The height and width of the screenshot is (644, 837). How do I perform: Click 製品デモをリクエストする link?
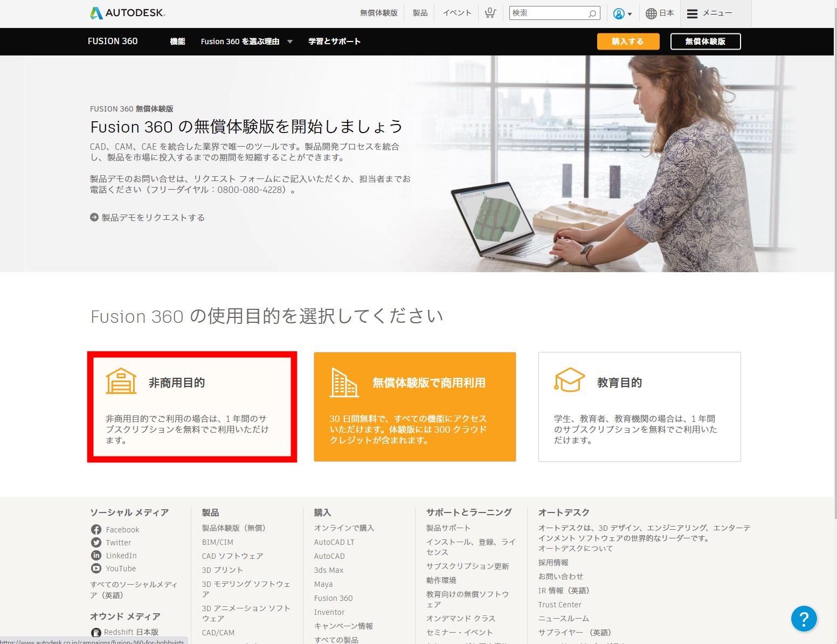point(153,218)
